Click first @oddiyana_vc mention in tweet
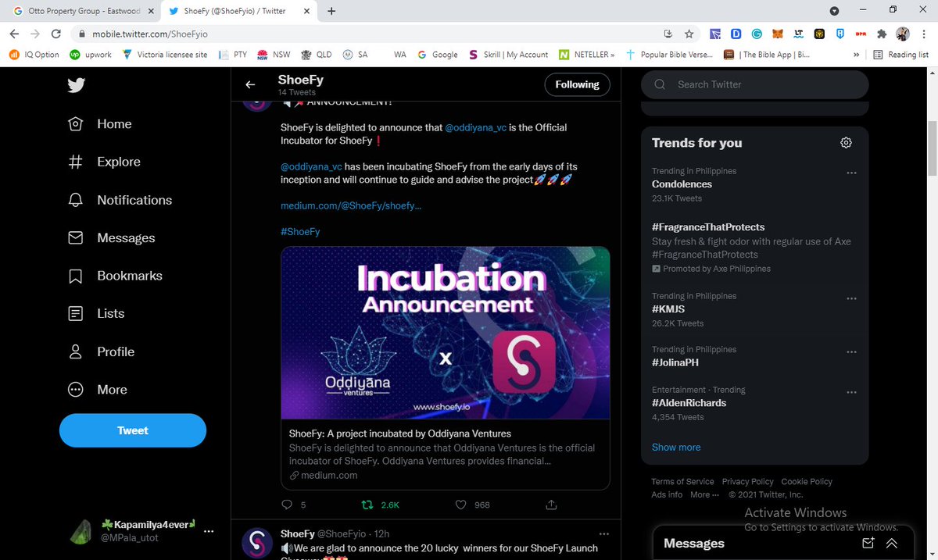 [476, 127]
